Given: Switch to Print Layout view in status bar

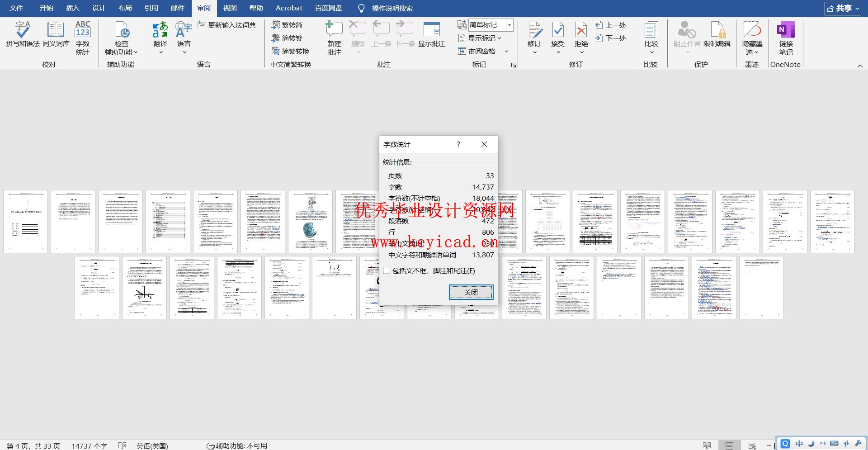Looking at the screenshot, I should pos(729,446).
